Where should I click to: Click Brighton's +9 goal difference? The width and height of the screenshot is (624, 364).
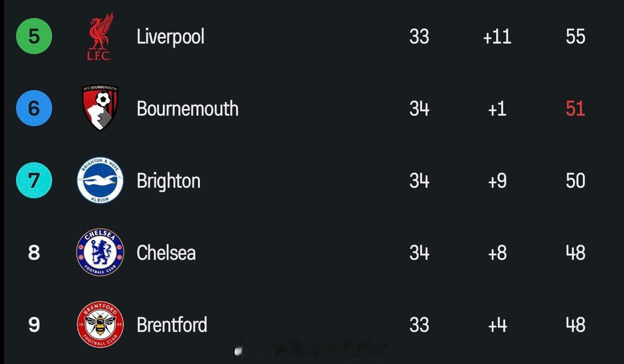[497, 181]
